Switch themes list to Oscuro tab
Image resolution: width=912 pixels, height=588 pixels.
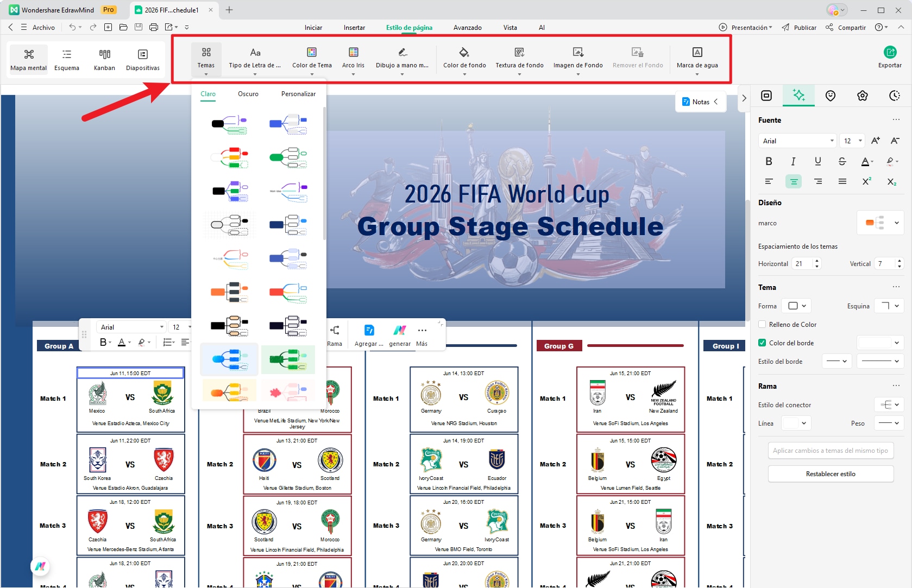[248, 94]
